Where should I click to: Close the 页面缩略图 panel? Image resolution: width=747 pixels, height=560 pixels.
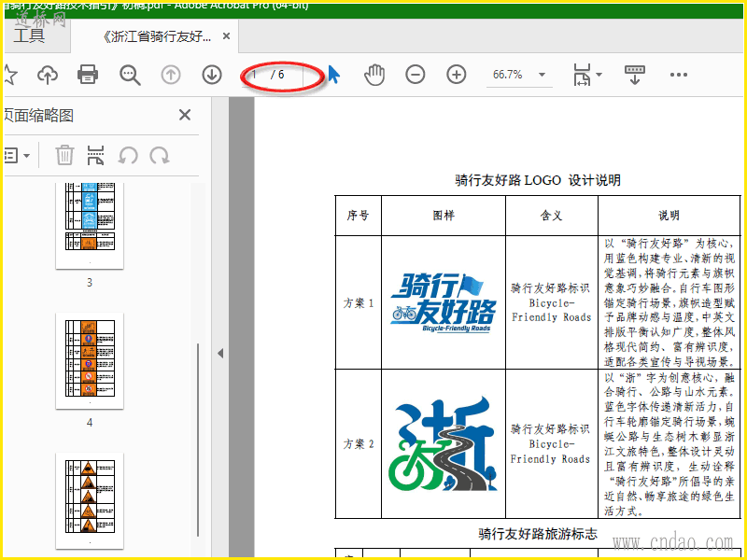click(184, 115)
